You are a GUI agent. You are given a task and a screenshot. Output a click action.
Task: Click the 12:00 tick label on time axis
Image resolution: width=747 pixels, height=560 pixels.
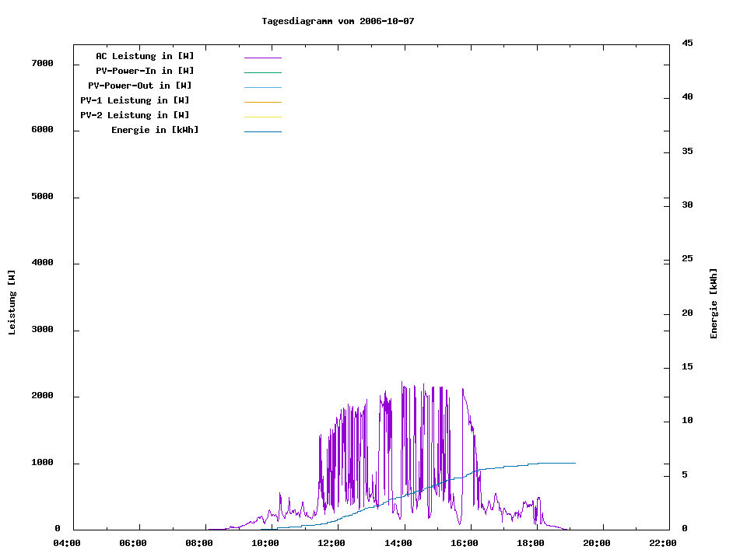(x=332, y=544)
